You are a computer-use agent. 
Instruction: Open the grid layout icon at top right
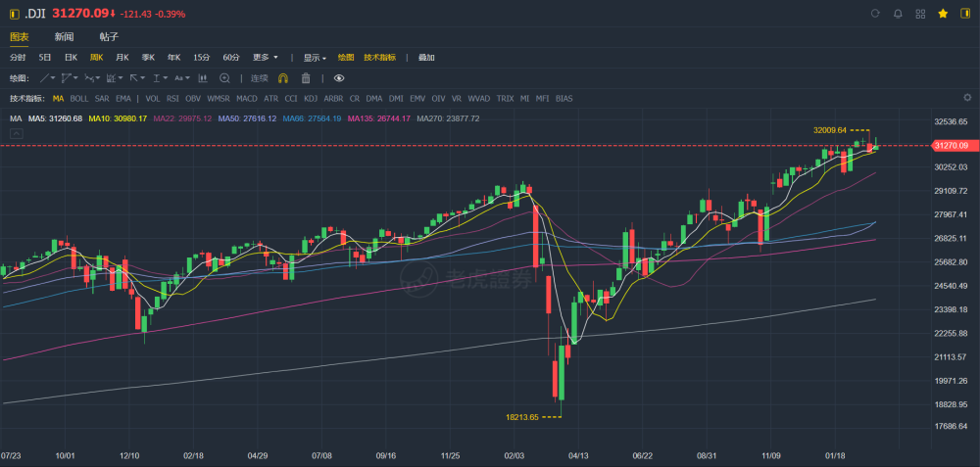(x=920, y=13)
